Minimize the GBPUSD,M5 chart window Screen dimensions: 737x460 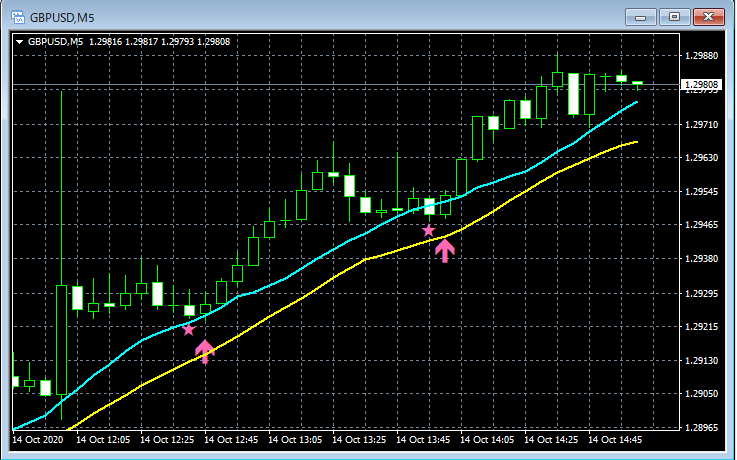(x=640, y=17)
